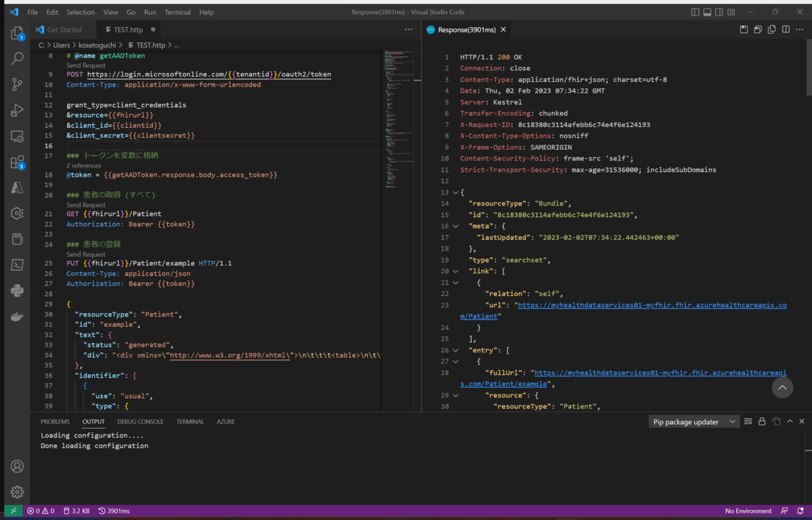
Task: Toggle the bottom panel layout icon
Action: coord(707,12)
